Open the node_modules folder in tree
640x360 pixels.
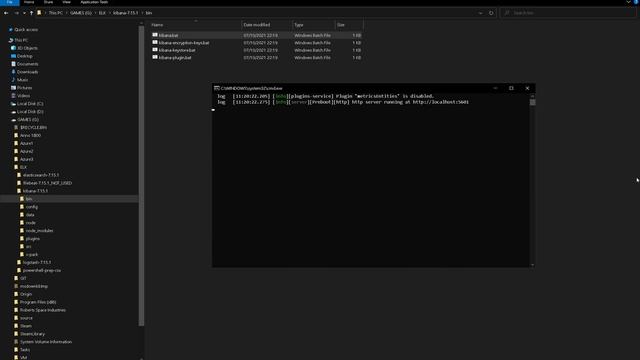click(39, 231)
